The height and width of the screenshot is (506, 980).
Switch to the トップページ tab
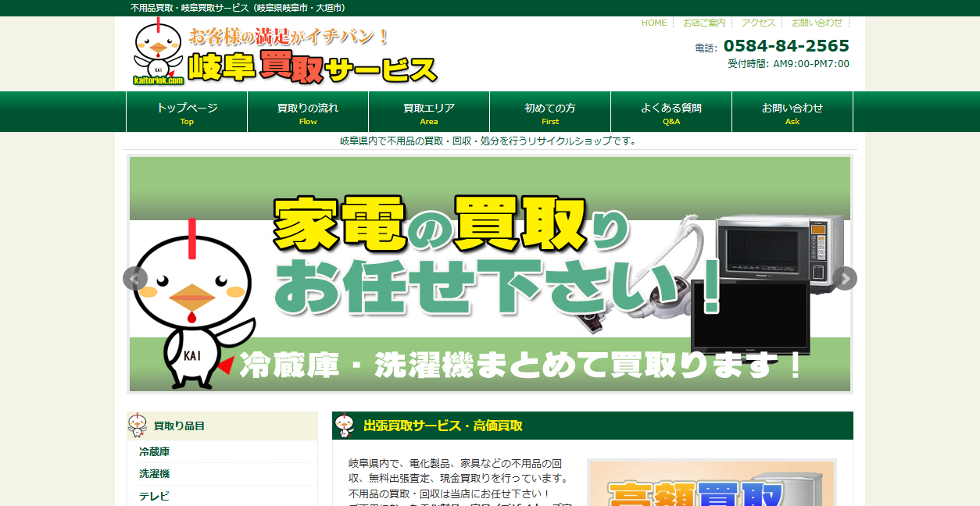pyautogui.click(x=186, y=111)
